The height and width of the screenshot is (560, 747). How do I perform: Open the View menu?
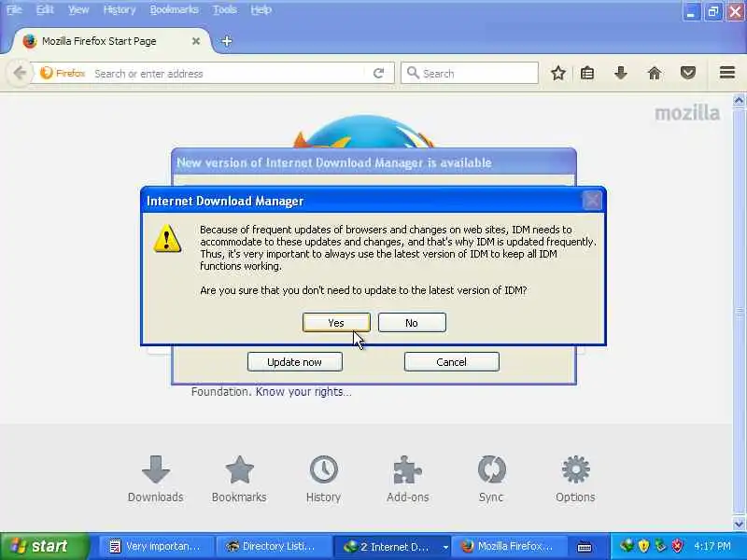click(x=78, y=9)
